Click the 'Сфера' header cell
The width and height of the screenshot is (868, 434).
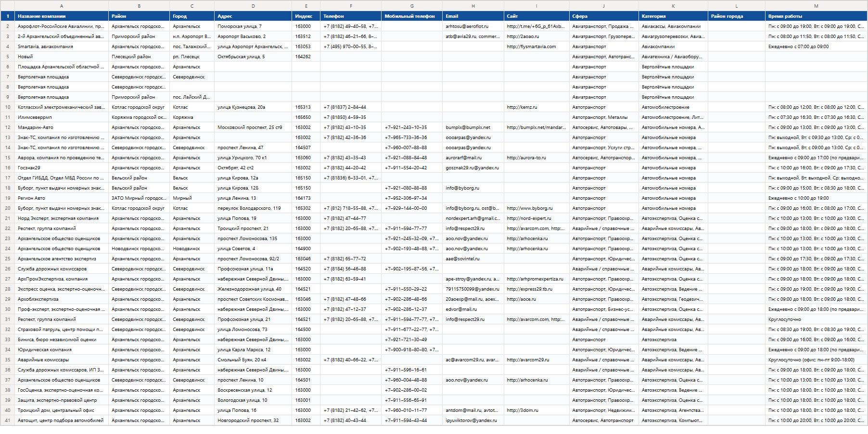coord(604,16)
